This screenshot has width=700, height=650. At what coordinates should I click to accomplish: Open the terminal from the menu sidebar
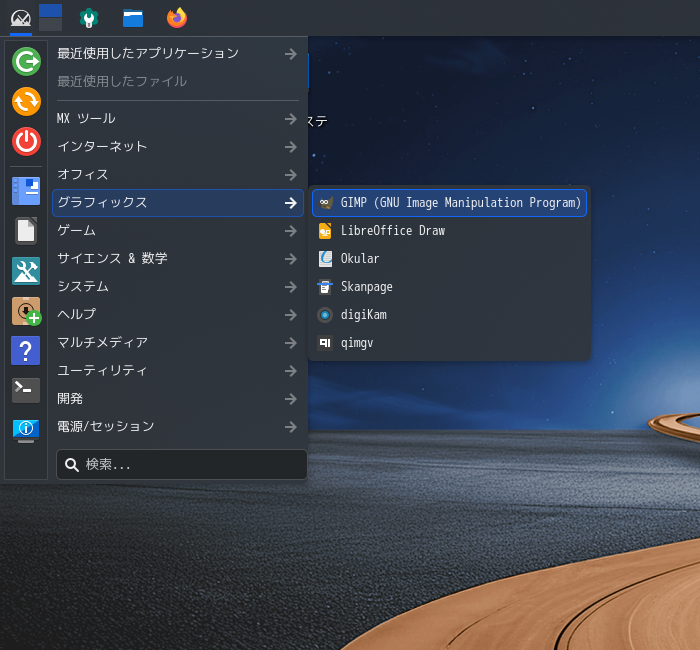[x=26, y=389]
